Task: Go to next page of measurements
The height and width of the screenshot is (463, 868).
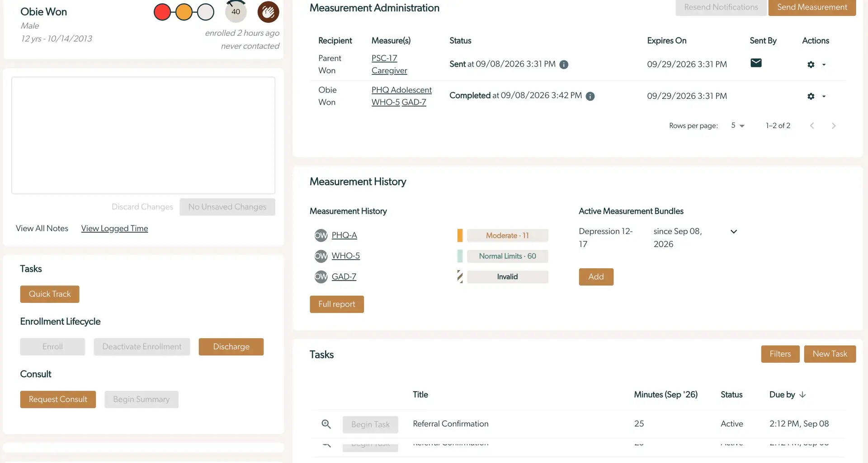Action: click(834, 126)
